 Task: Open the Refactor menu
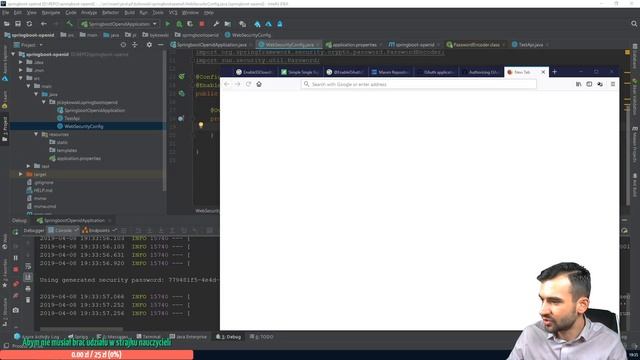[110, 13]
